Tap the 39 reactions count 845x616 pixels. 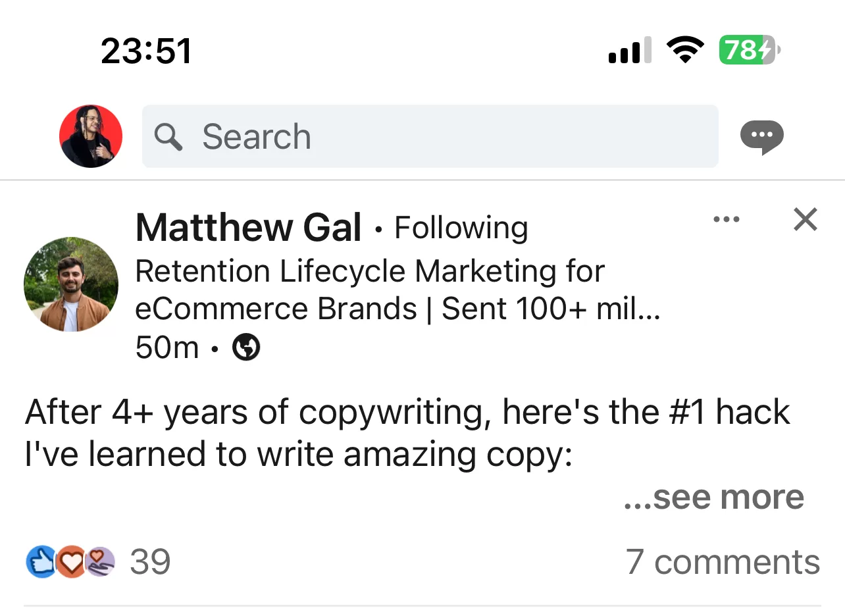point(150,561)
